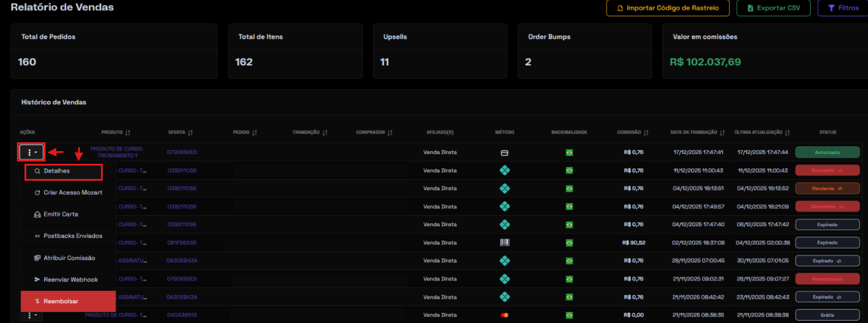Sort table by Produto column arrows
This screenshot has width=868, height=323.
[x=127, y=133]
